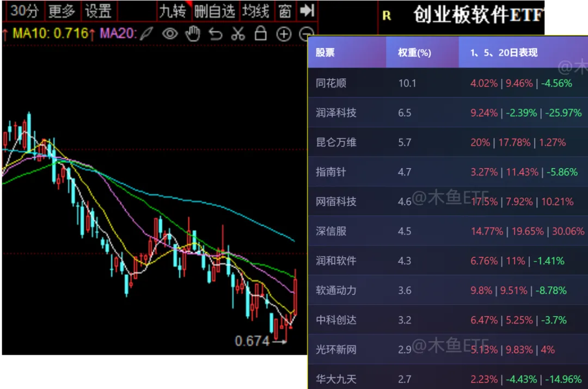Click 指南针 performance 3.27% | 11.43% | -5.86%
This screenshot has height=389, width=588.
[x=524, y=172]
